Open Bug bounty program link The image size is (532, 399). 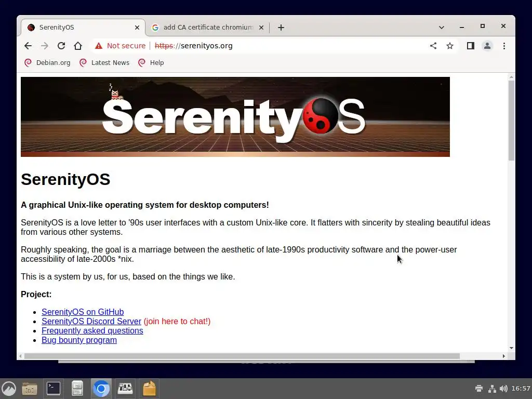click(x=79, y=340)
